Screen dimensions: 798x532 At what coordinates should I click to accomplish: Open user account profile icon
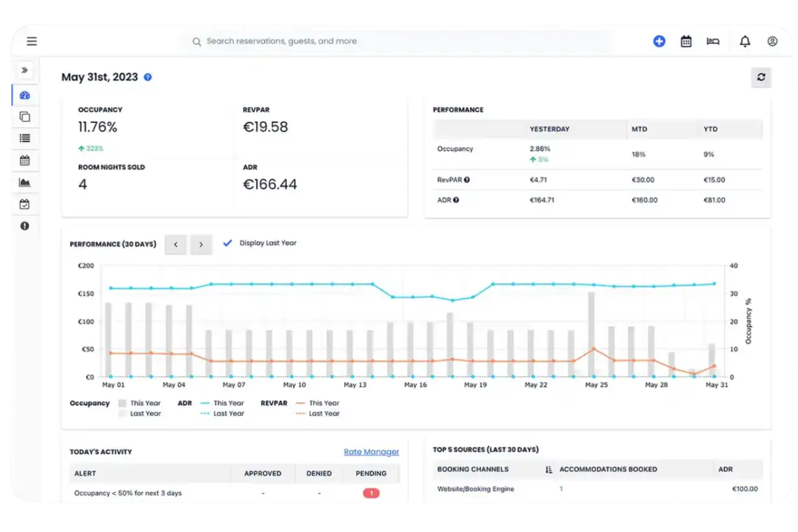point(772,41)
